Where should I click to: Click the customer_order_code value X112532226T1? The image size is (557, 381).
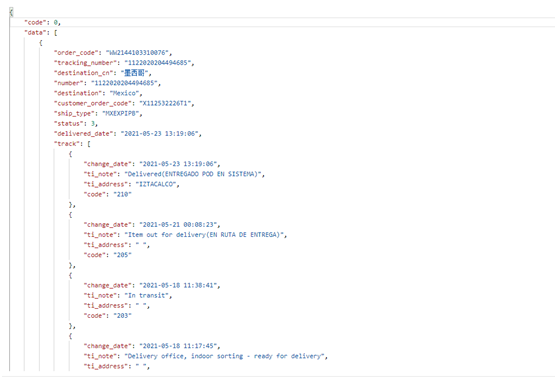[165, 103]
